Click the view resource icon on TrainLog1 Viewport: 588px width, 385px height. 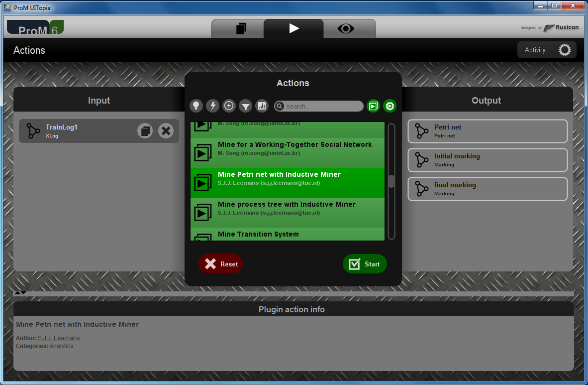(x=145, y=130)
